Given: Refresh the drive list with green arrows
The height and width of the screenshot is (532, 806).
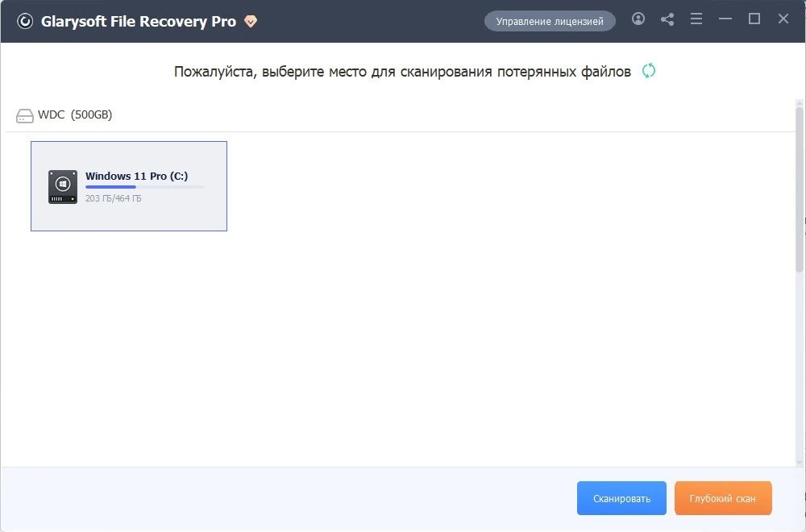Looking at the screenshot, I should click(649, 71).
